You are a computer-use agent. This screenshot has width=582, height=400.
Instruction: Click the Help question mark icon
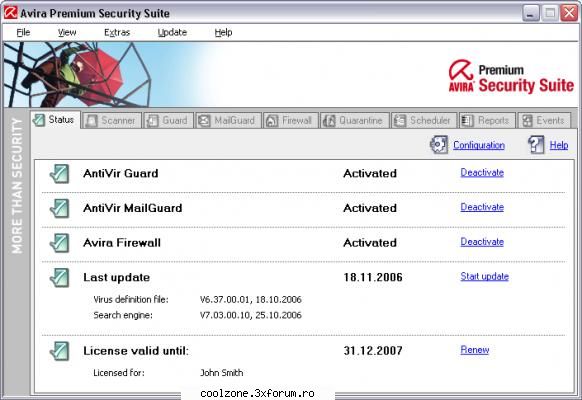(x=536, y=144)
